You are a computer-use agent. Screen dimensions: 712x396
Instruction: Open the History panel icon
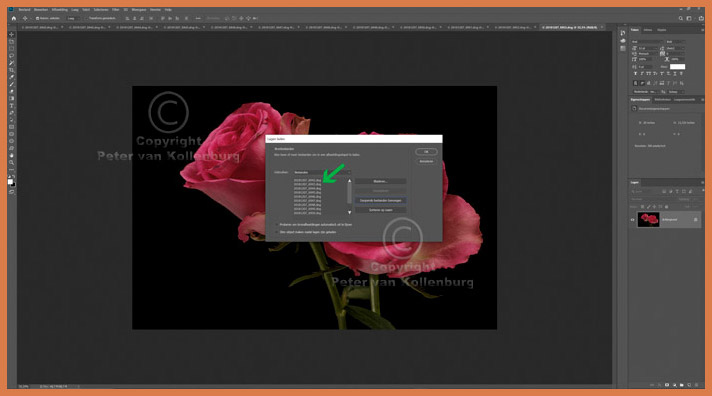(623, 33)
